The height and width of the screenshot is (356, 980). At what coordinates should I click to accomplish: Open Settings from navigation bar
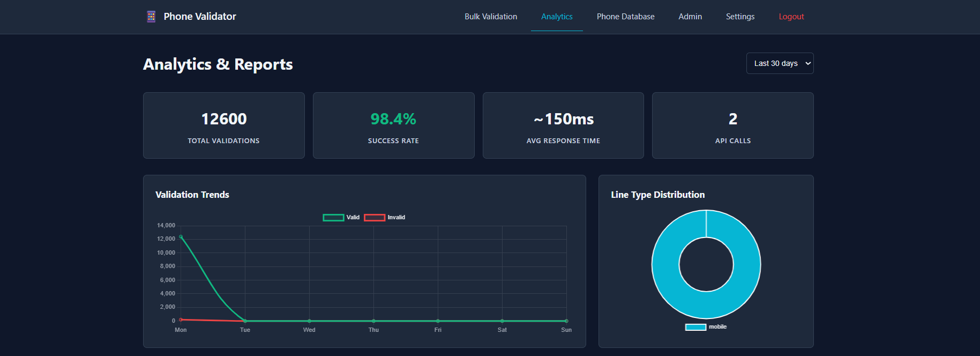click(x=740, y=17)
